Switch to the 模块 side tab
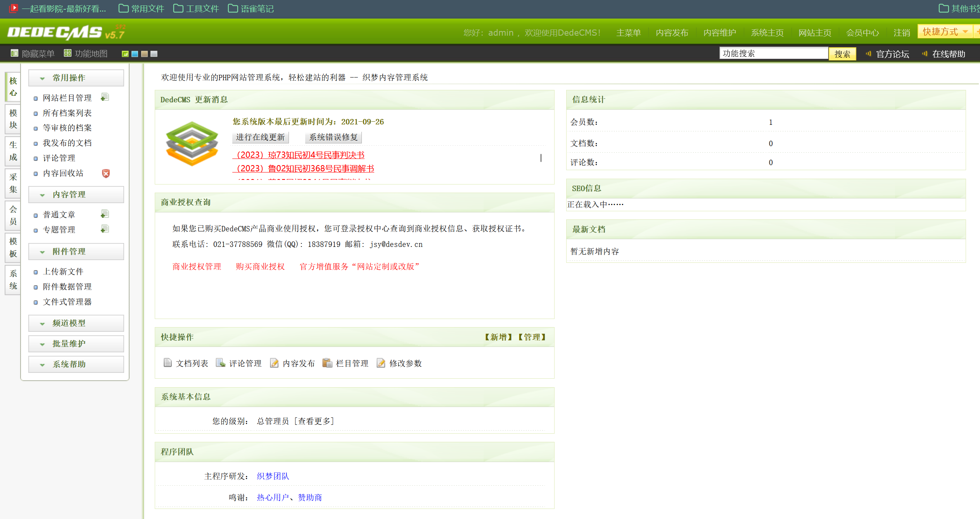980x519 pixels. [13, 119]
